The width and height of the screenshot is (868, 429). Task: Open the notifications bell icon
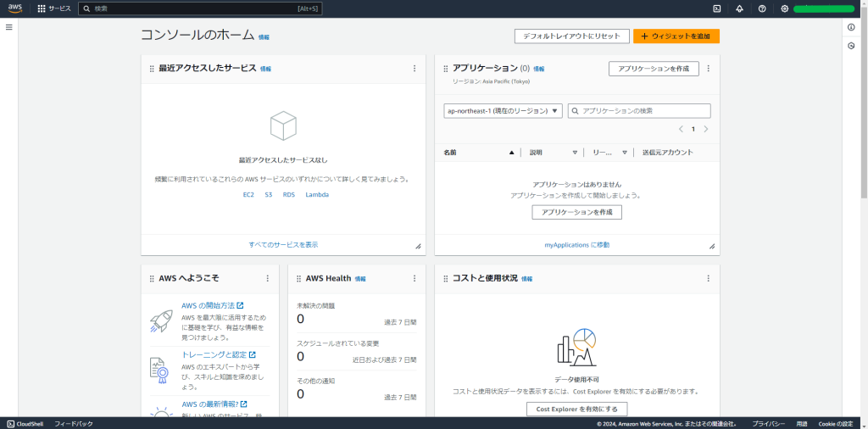pos(739,8)
